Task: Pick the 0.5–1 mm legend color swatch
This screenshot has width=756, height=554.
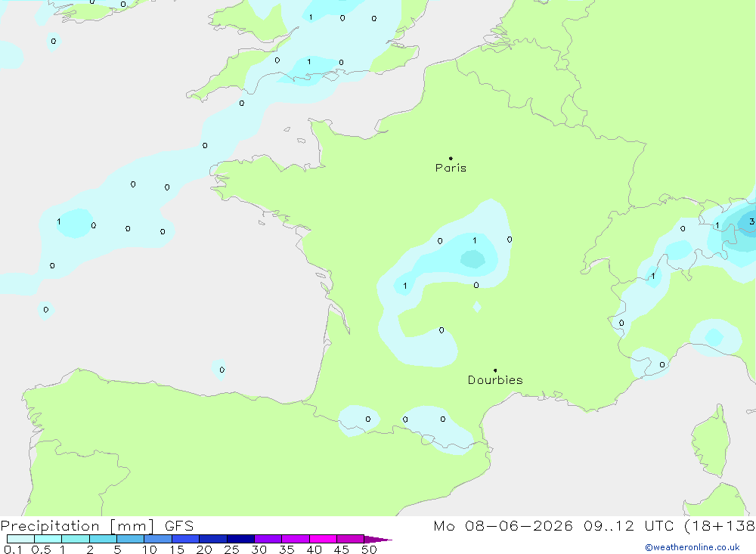Action: click(x=48, y=539)
